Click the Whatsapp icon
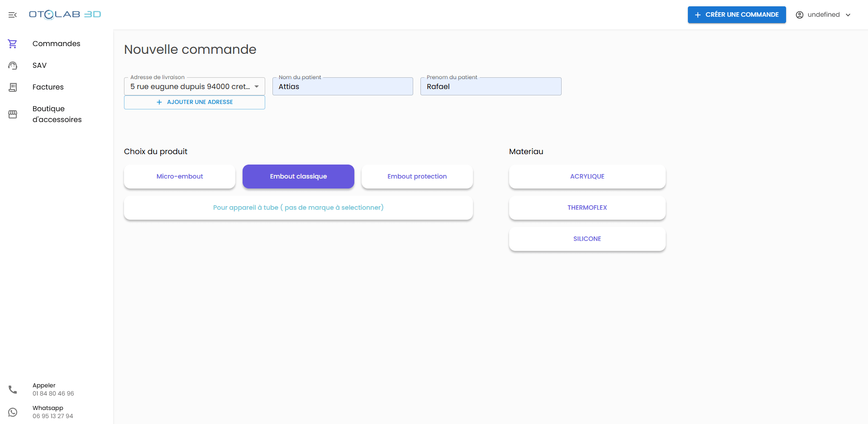This screenshot has height=424, width=868. [x=13, y=412]
